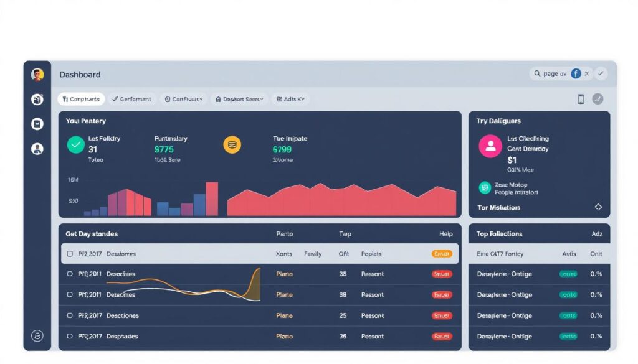This screenshot has width=638, height=364.
Task: Click the mobile device icon below search
Action: (581, 99)
